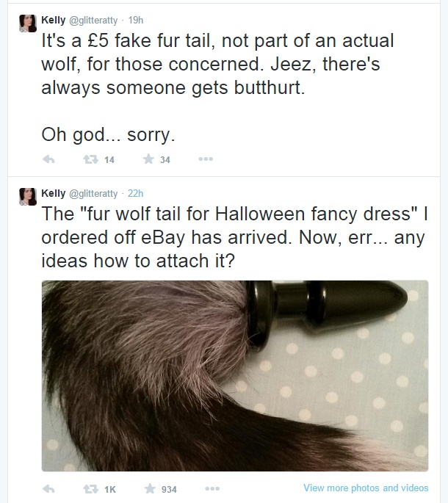Viewport: 448px width, 503px height.
Task: Open the 22h timestamp permalink
Action: coord(135,193)
